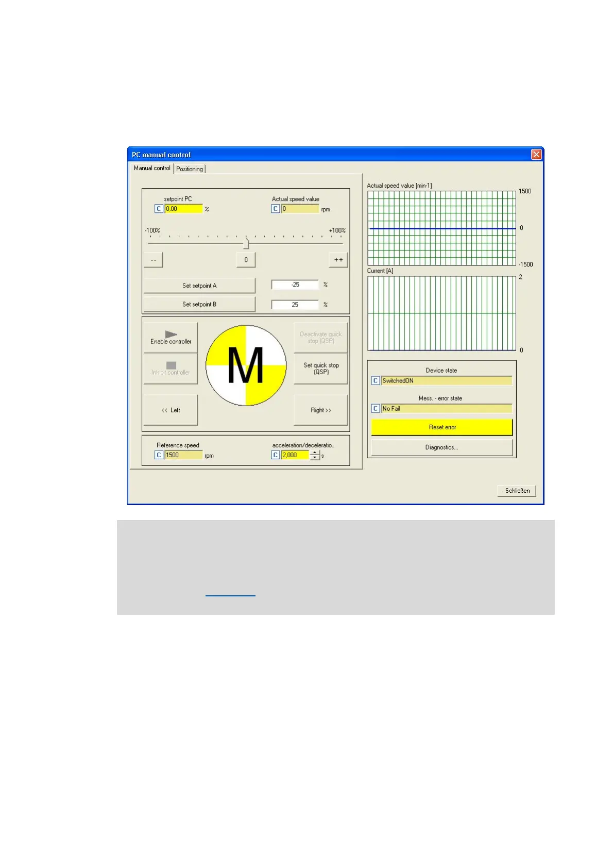The image size is (613, 868).
Task: Click Set setpoint B button
Action: 199,304
